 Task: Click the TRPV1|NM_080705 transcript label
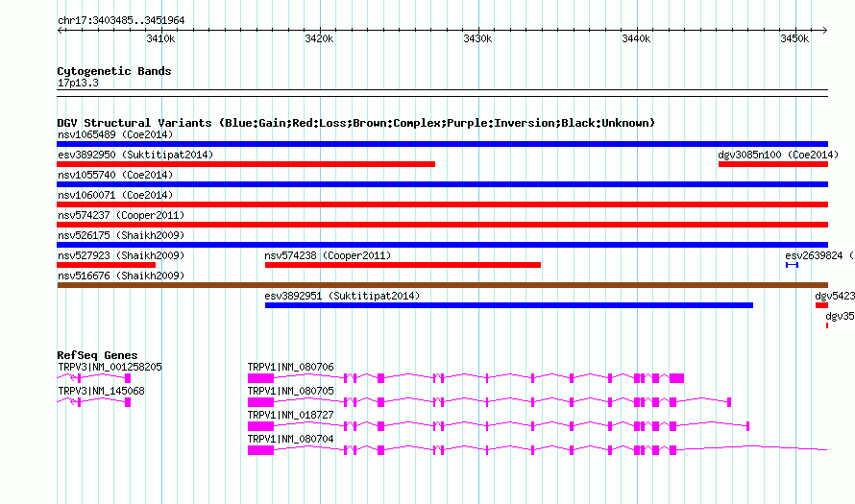291,392
